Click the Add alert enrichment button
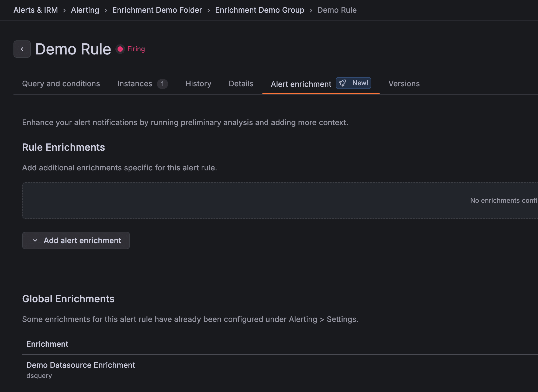The width and height of the screenshot is (538, 392). pos(76,240)
